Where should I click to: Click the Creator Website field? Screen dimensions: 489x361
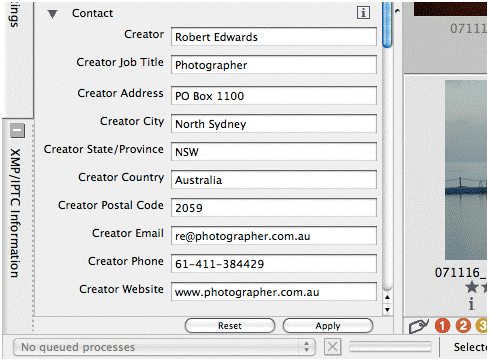[x=274, y=292]
